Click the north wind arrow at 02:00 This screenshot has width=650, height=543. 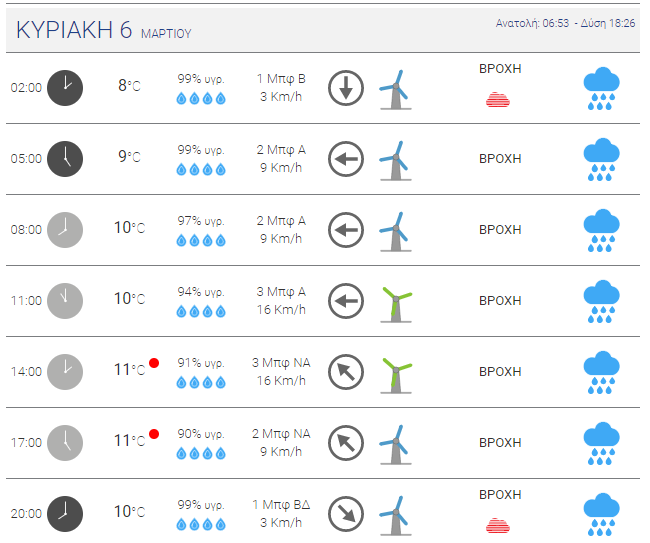pos(346,88)
